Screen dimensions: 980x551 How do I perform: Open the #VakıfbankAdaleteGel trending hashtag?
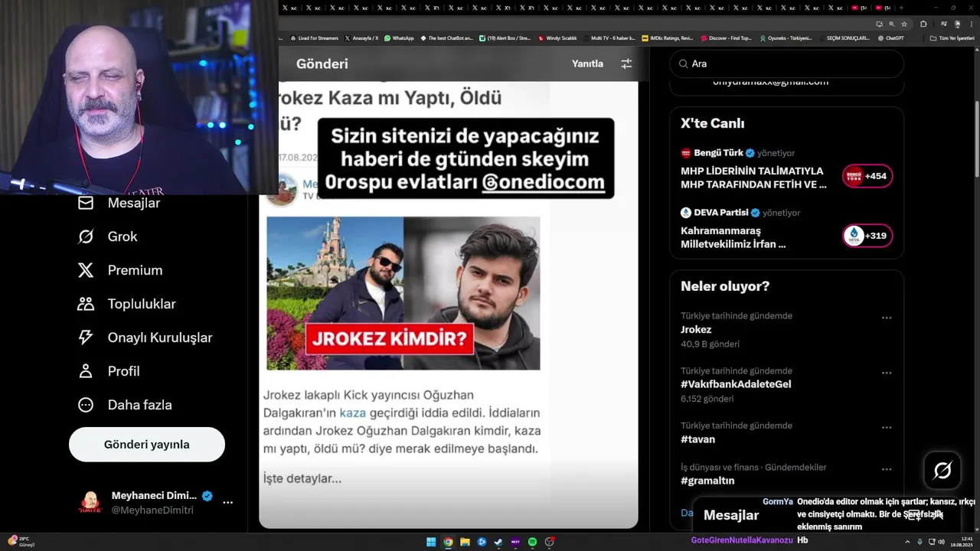(x=736, y=384)
